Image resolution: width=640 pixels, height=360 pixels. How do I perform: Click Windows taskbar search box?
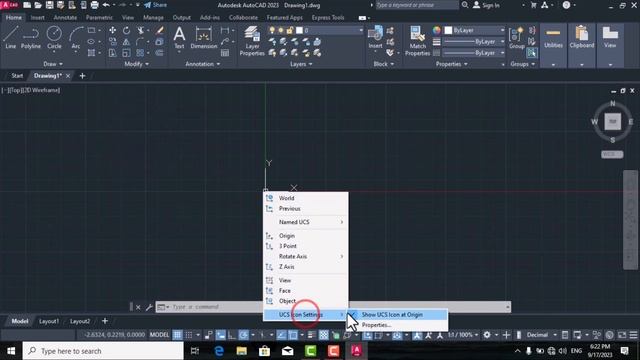tap(103, 351)
